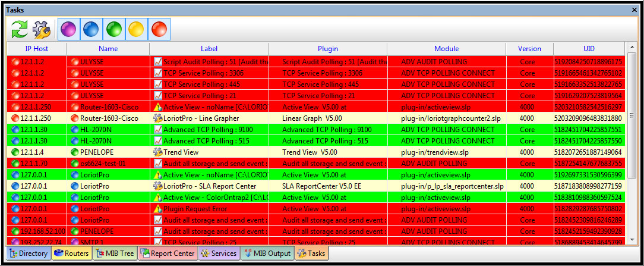Click green status ball beside 192.168.52.100
644x266 pixels.
pos(15,231)
